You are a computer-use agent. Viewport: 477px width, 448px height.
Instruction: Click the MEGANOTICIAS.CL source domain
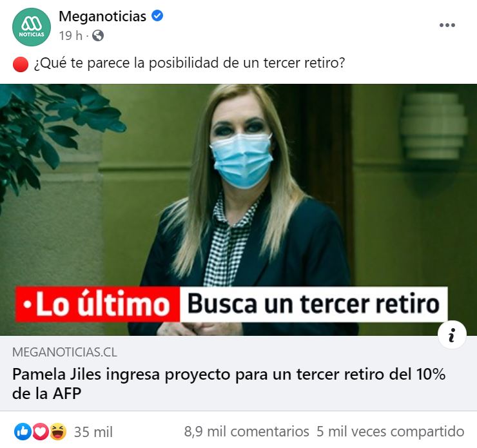point(64,352)
